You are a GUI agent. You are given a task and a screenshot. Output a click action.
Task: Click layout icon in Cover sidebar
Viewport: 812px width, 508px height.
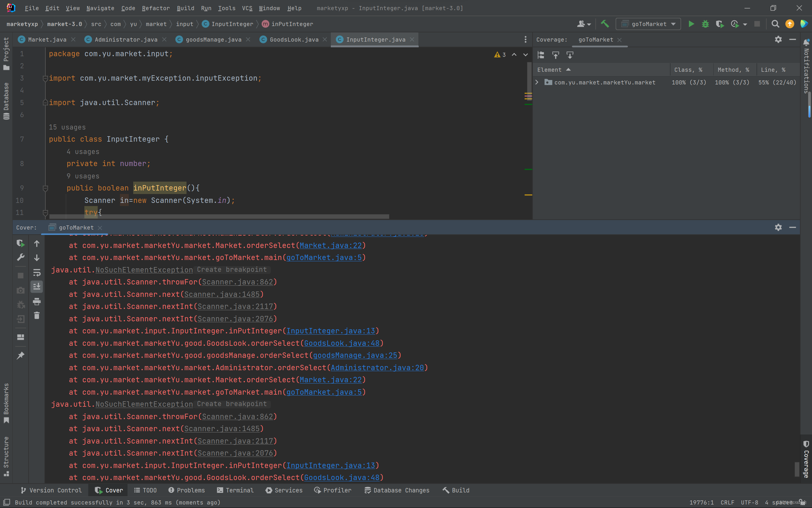pyautogui.click(x=21, y=337)
